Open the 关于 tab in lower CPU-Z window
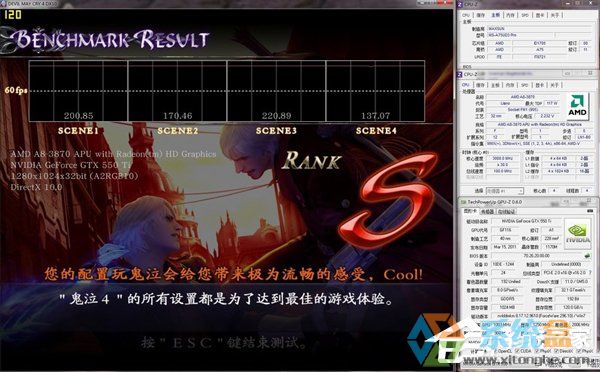600x372 pixels. 555,85
